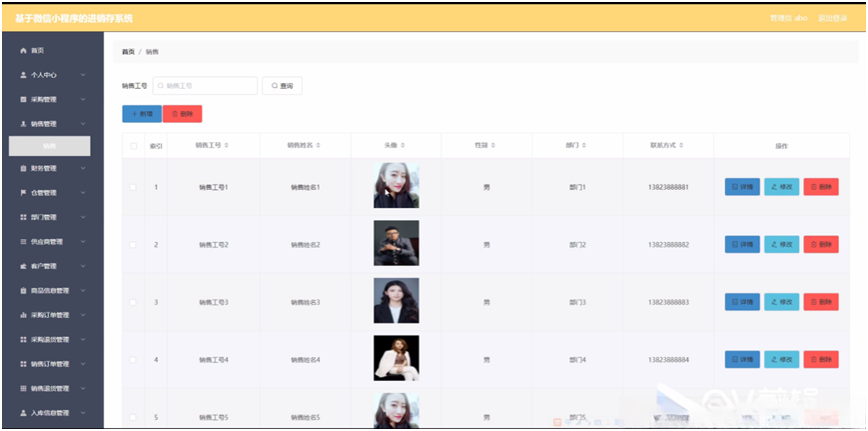Click the sort arrows on the 部门 column

[583, 145]
